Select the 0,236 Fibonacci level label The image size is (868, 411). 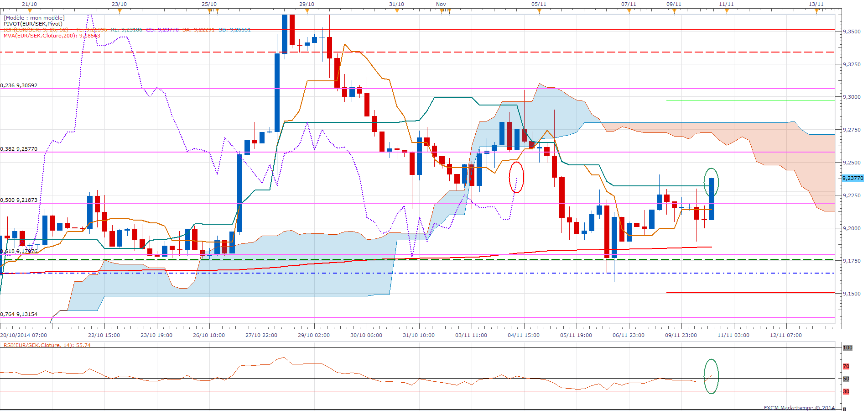click(x=19, y=85)
